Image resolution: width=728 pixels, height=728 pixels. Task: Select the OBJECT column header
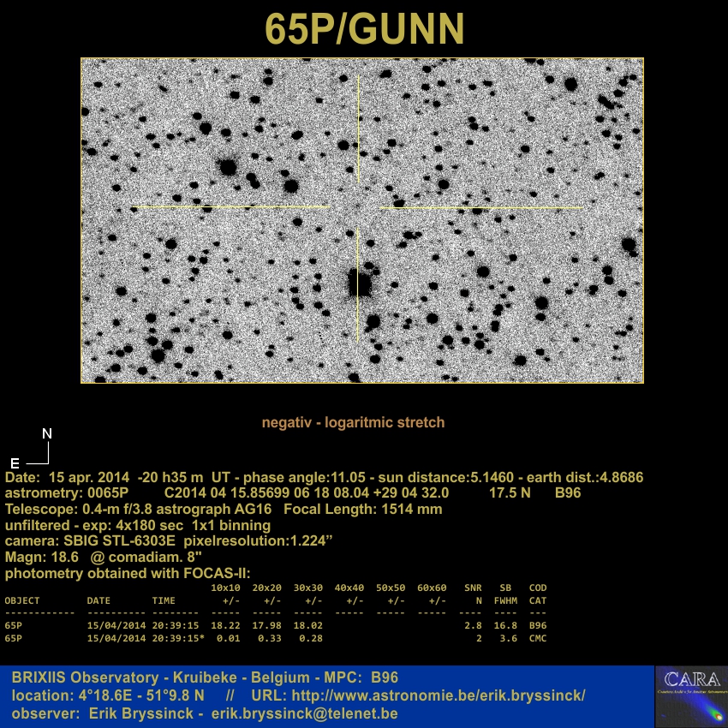(x=22, y=600)
